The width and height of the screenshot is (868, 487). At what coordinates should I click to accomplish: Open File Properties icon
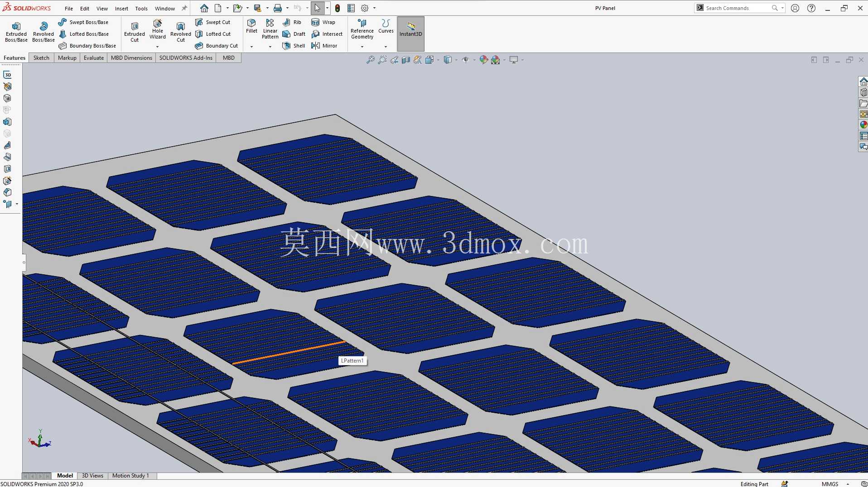click(x=351, y=8)
